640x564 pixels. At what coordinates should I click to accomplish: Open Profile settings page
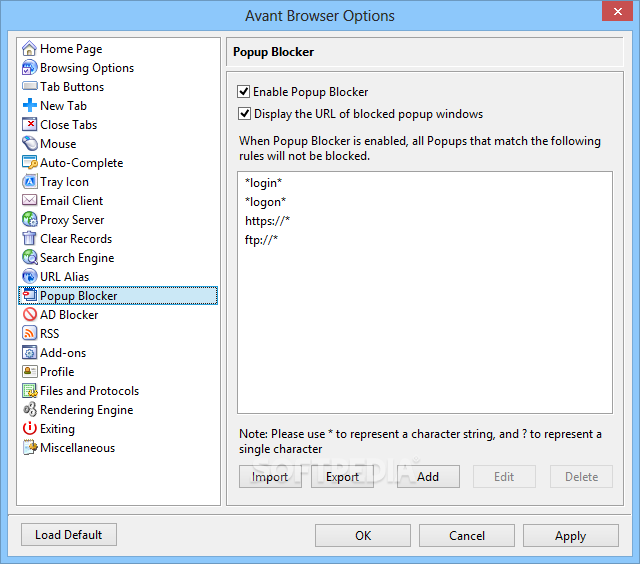tap(57, 372)
